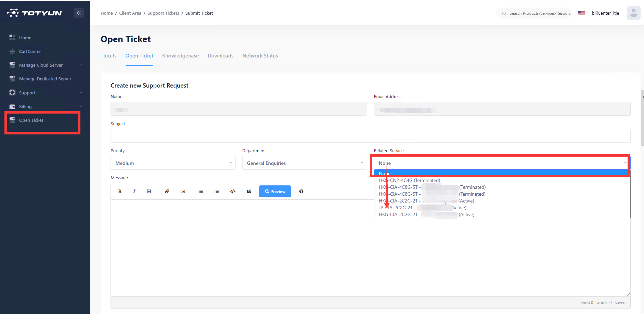The height and width of the screenshot is (314, 644).
Task: Collapse the sidebar with the chevron button
Action: point(79,13)
